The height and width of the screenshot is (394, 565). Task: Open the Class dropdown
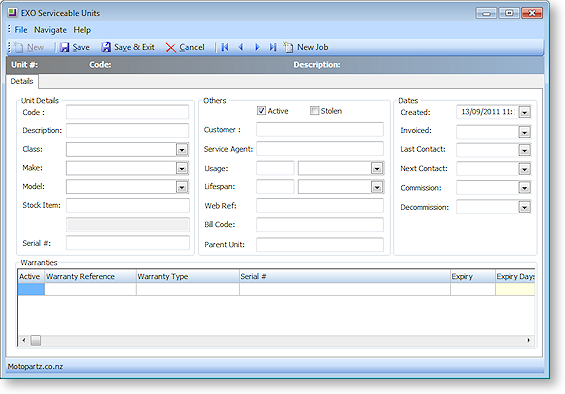click(182, 149)
